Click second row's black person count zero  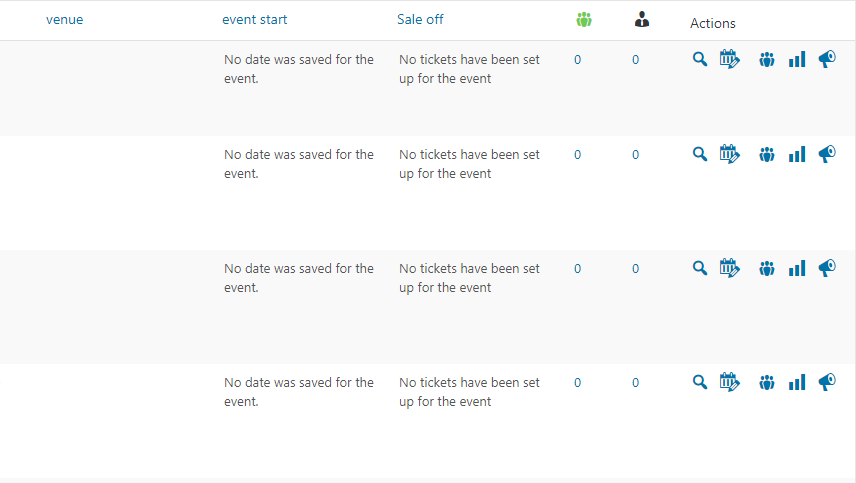point(636,154)
